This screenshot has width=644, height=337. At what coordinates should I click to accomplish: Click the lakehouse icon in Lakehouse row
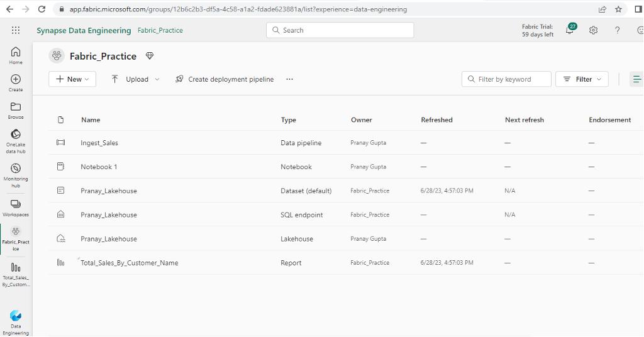61,238
